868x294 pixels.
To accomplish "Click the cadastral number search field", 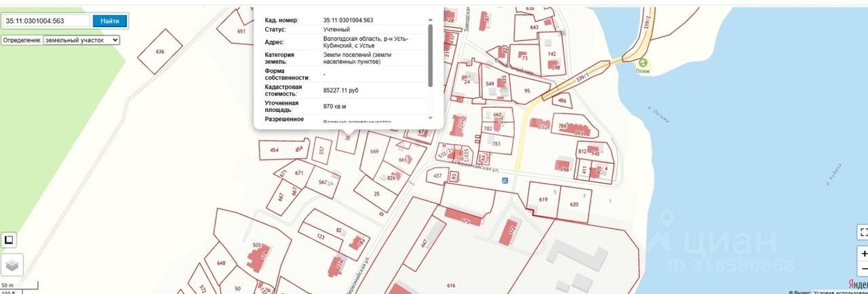I will click(46, 21).
